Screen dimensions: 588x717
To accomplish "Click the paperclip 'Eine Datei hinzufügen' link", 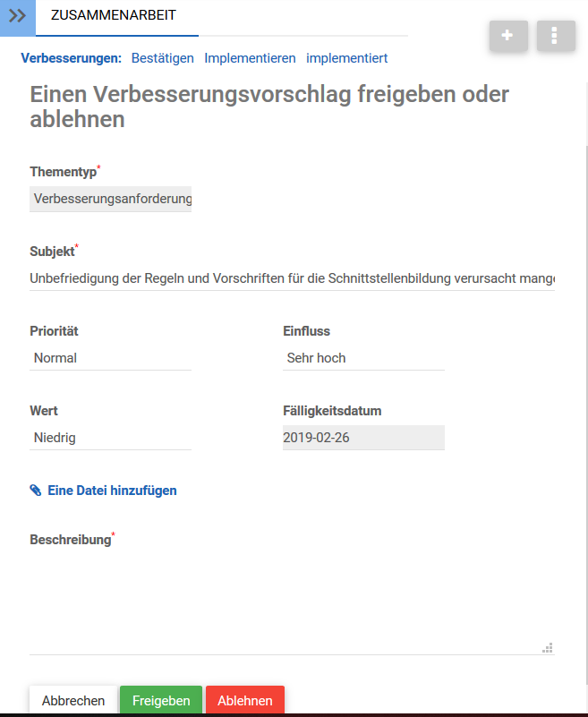I will 103,491.
